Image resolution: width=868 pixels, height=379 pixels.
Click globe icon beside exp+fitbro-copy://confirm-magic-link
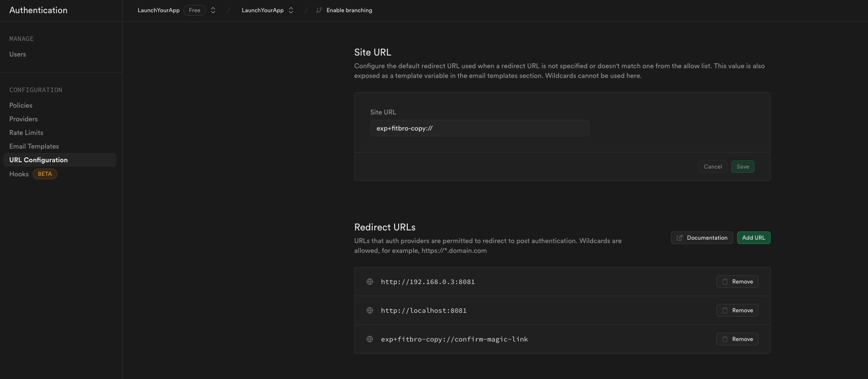tap(370, 339)
